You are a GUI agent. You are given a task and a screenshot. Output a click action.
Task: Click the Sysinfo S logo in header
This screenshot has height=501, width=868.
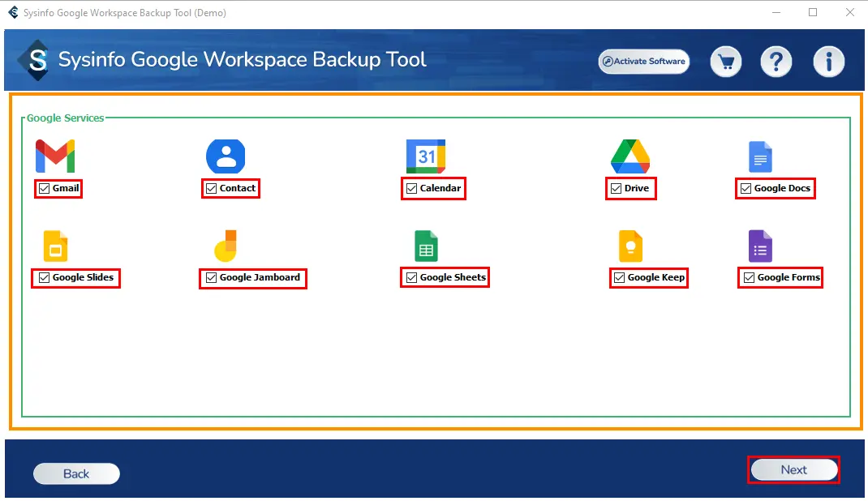tap(34, 60)
